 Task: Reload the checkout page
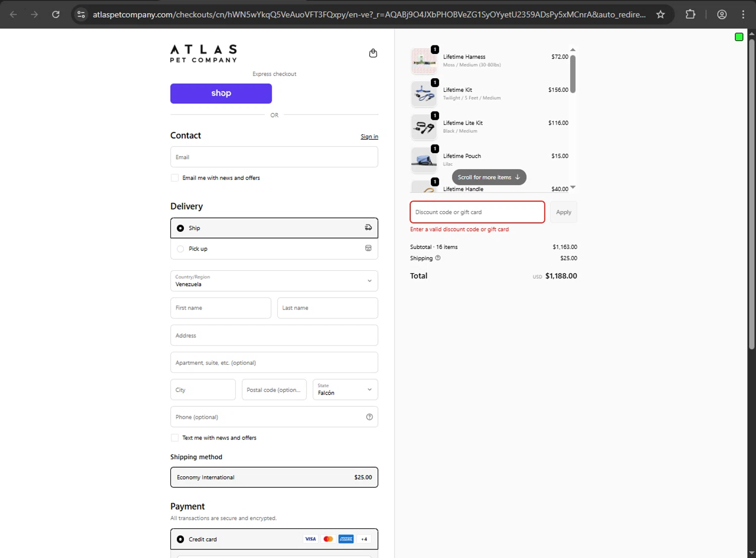[x=56, y=14]
